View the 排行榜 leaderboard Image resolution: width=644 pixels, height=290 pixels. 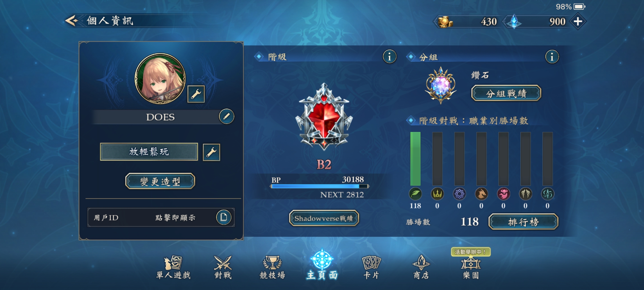coord(523,222)
